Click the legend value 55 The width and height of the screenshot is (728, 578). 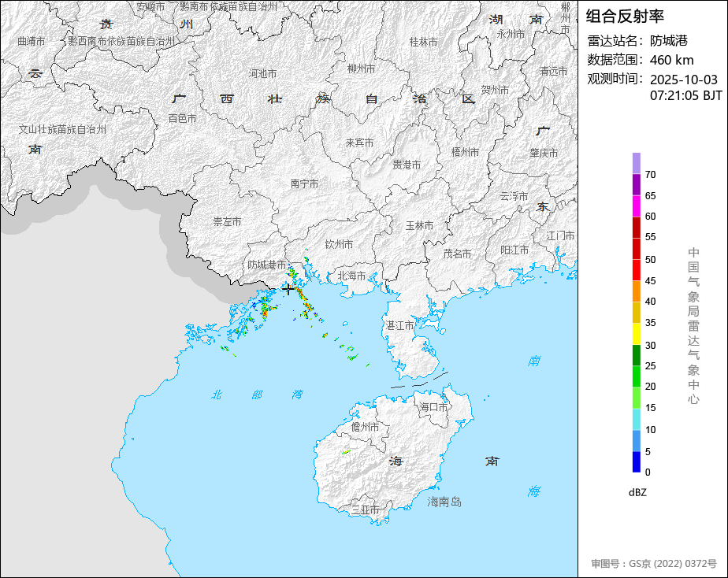651,237
